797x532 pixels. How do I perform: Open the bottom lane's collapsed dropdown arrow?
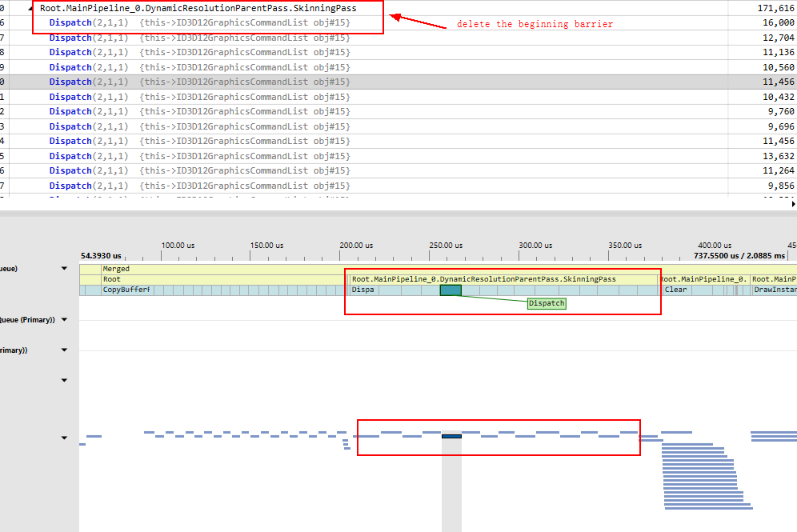pos(63,438)
